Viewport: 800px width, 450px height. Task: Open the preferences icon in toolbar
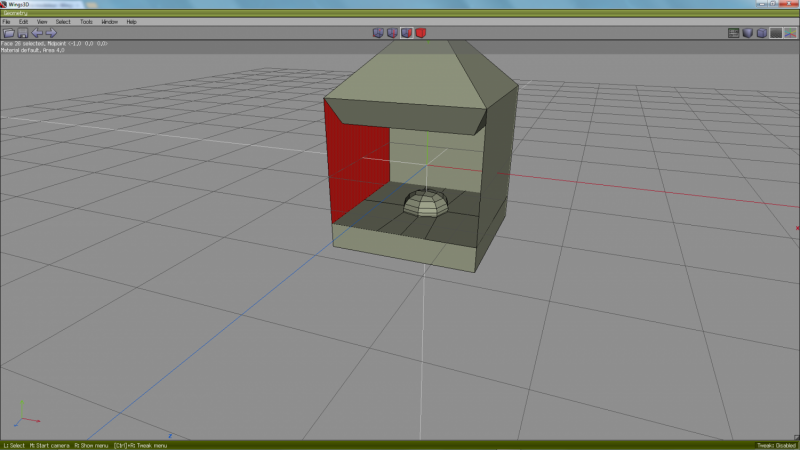(733, 33)
